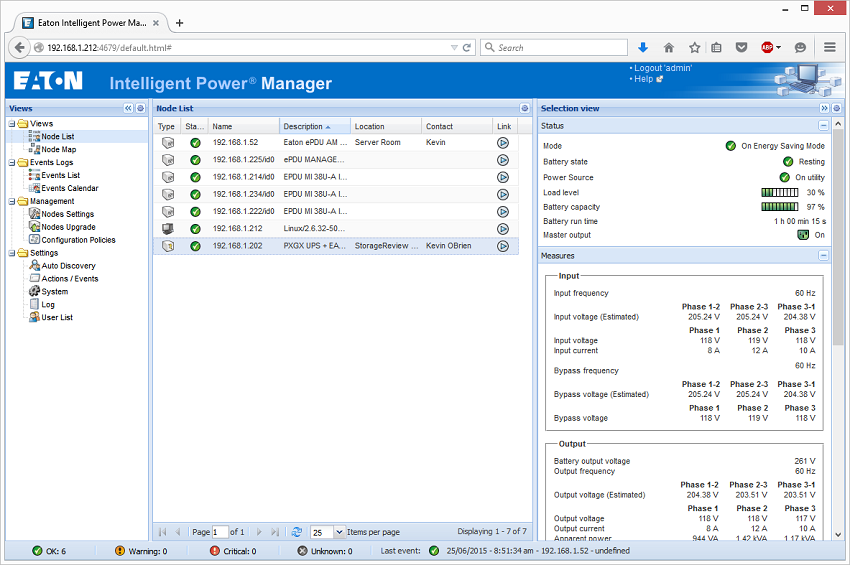The height and width of the screenshot is (565, 850).
Task: Open Auto Discovery settings
Action: pos(68,266)
